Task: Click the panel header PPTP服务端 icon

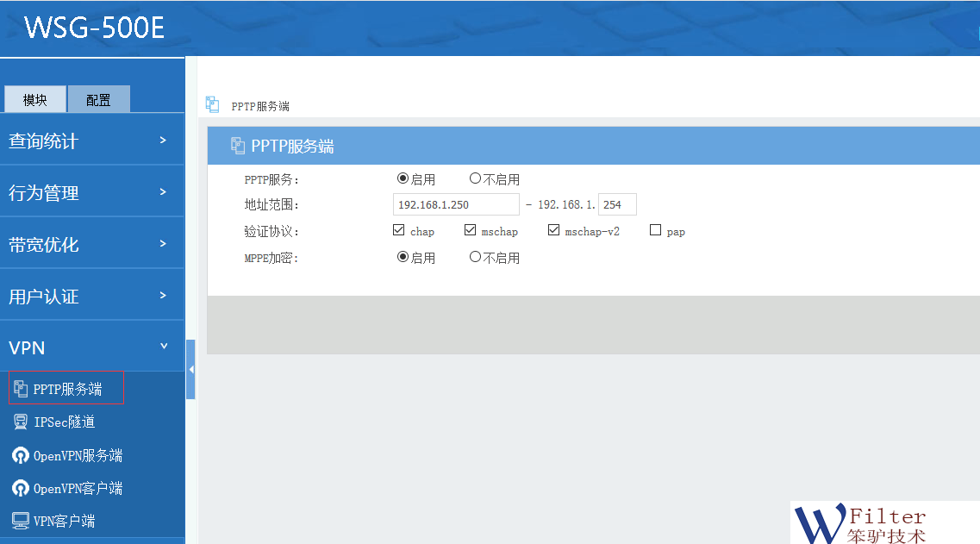Action: (238, 146)
